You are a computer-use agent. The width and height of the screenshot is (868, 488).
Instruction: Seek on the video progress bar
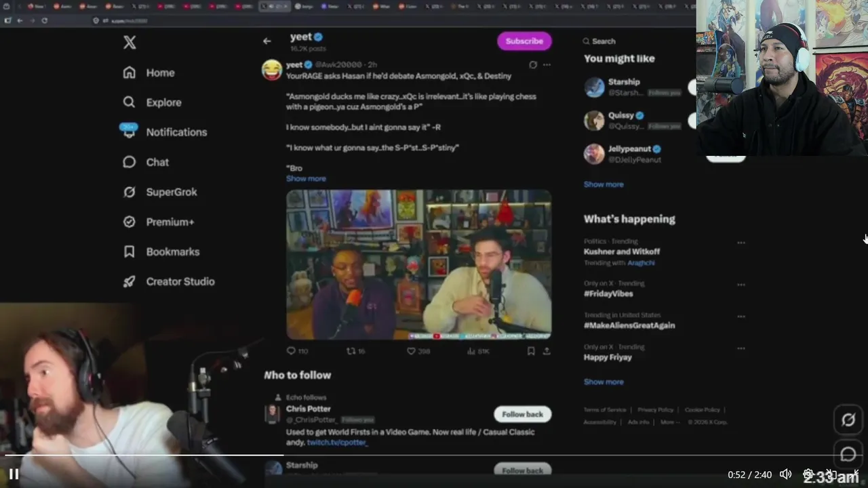tap(434, 455)
